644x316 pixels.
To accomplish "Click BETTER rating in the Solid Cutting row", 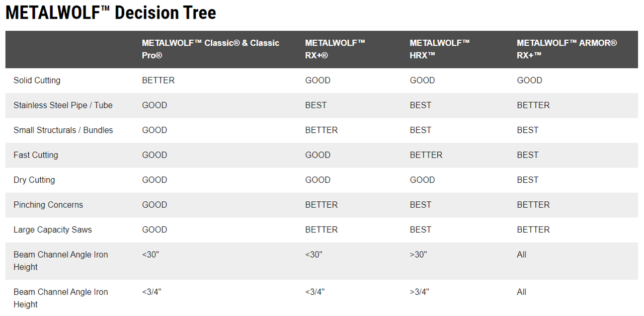I will point(158,81).
